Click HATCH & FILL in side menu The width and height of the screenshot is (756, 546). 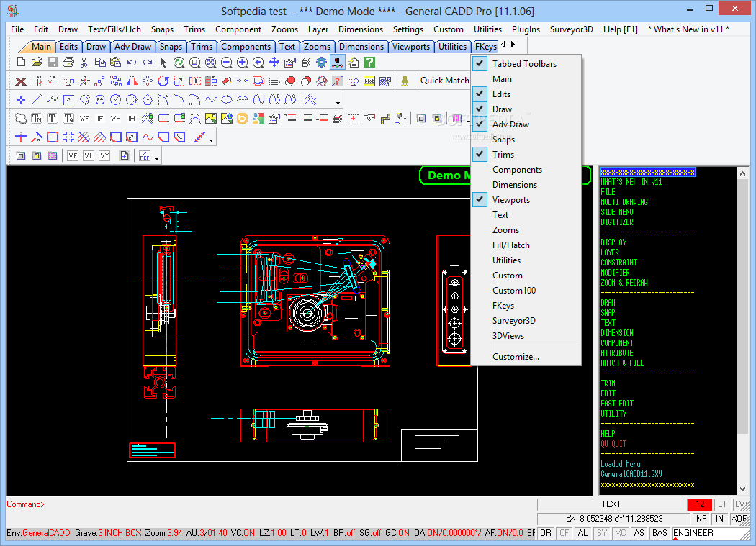[622, 363]
